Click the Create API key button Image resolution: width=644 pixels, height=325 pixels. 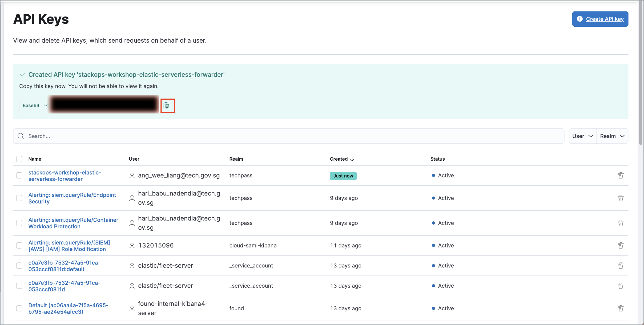click(600, 19)
